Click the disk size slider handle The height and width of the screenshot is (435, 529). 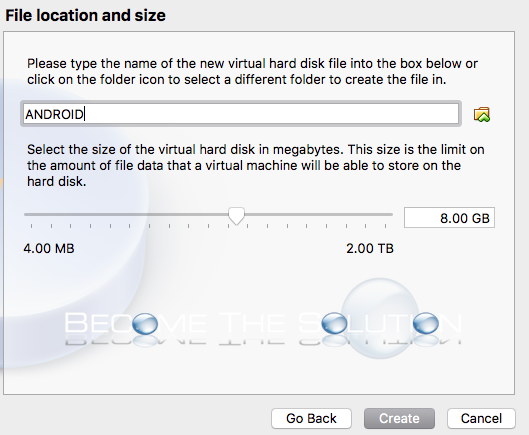236,216
